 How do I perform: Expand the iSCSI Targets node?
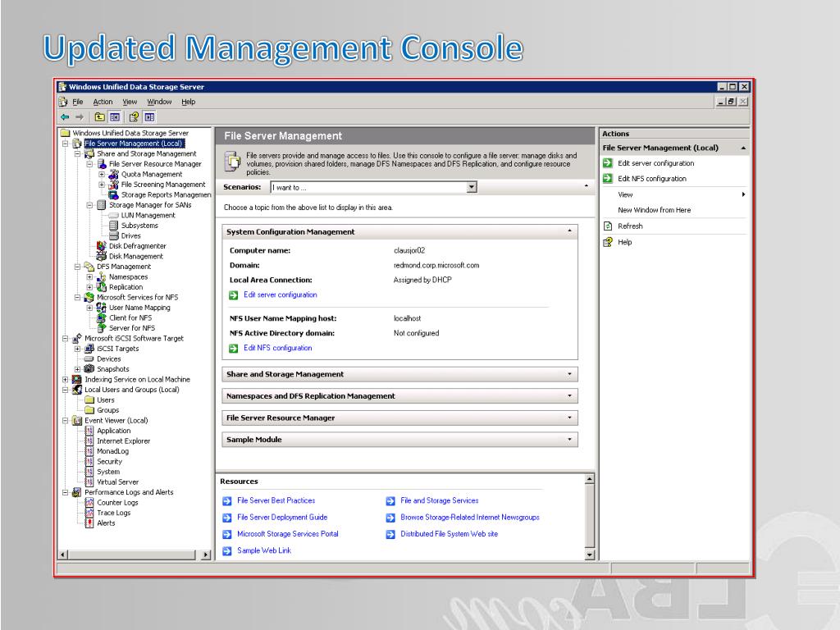click(x=78, y=349)
